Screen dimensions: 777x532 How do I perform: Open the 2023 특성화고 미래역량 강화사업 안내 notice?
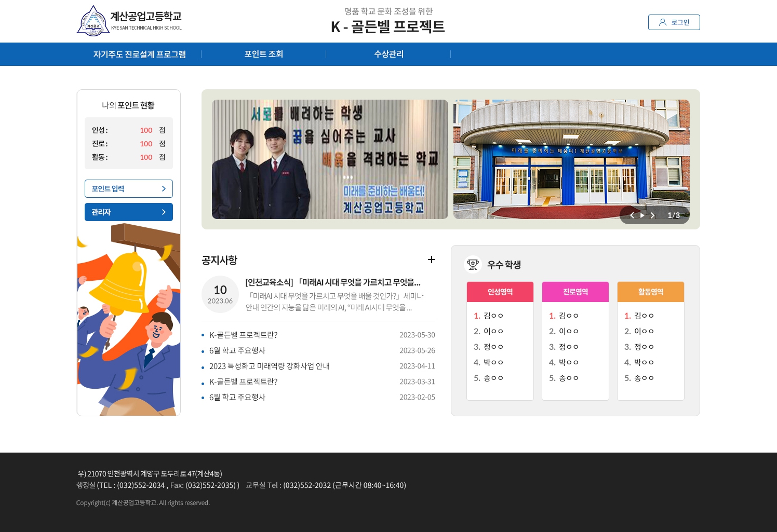[x=269, y=366]
